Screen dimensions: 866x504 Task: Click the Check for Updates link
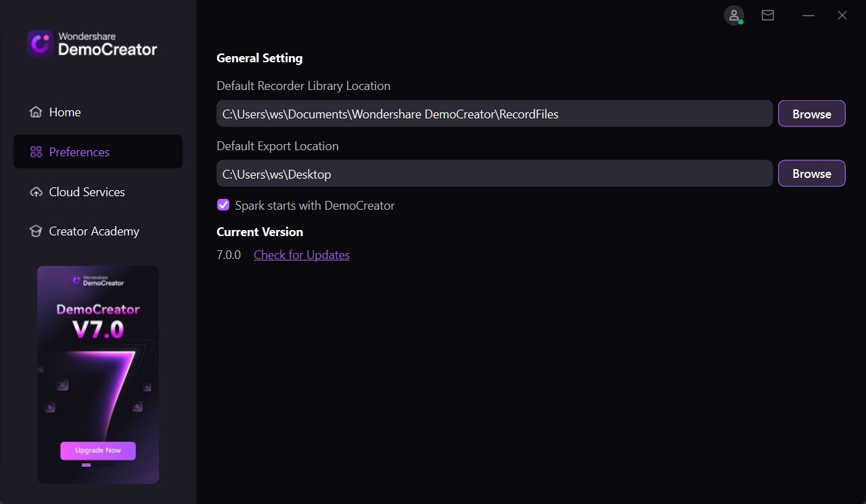(x=301, y=255)
